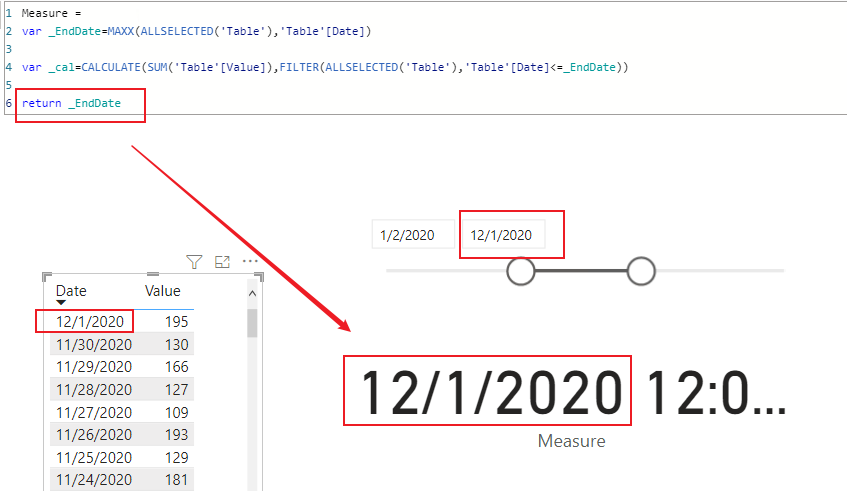Click the Date sort arrow below header
Viewport: 847px width, 491px height.
[61, 302]
